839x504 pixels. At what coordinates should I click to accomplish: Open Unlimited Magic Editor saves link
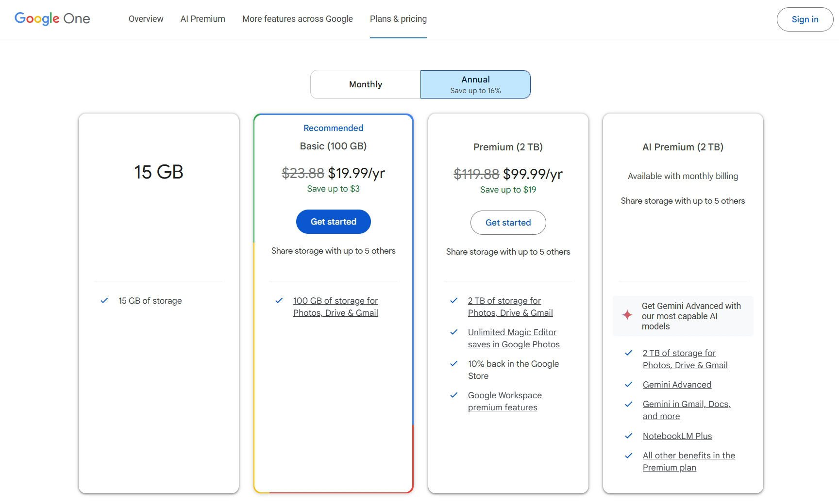(x=513, y=338)
